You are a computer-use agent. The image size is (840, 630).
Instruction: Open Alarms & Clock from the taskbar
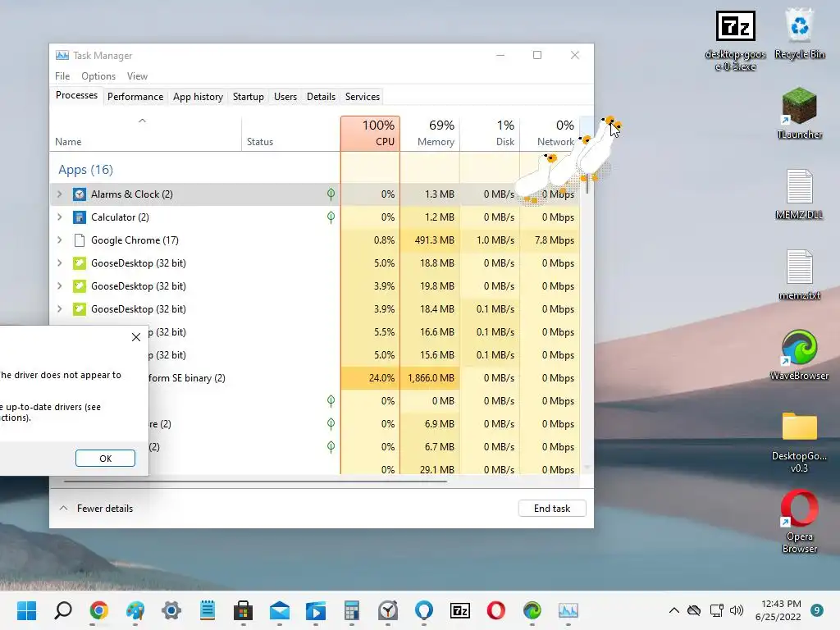click(x=388, y=610)
